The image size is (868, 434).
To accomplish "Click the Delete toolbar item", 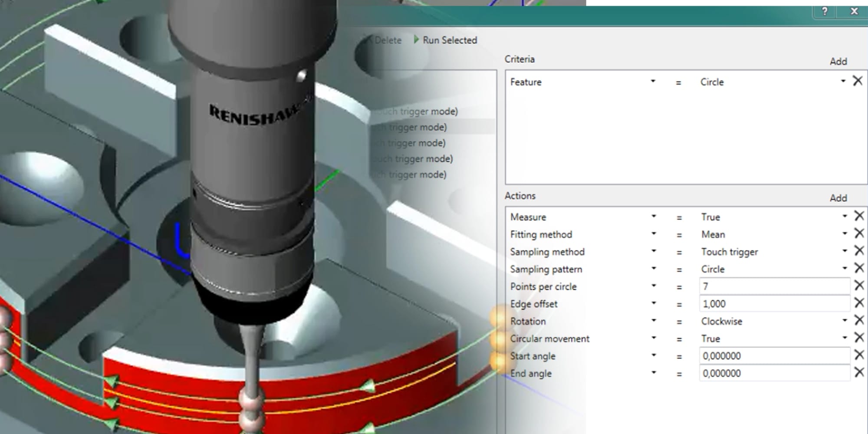I will tap(384, 40).
